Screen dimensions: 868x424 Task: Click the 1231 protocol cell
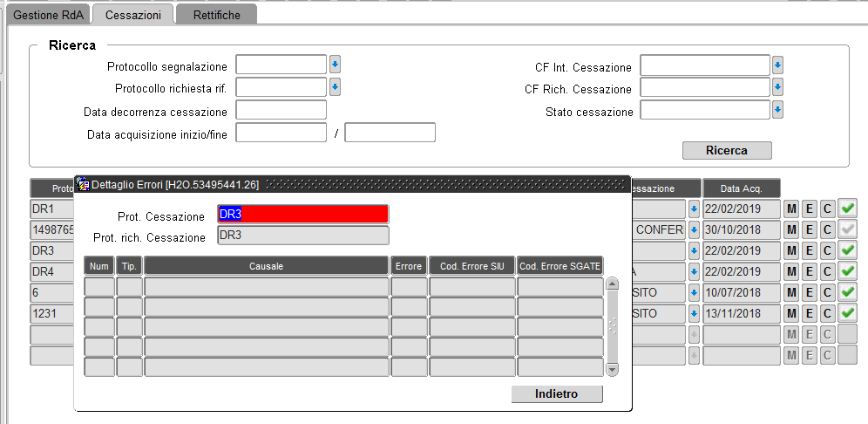pyautogui.click(x=52, y=314)
